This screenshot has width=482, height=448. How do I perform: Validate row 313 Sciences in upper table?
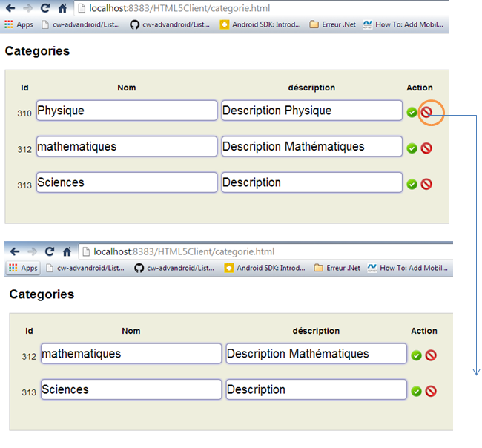click(x=412, y=184)
